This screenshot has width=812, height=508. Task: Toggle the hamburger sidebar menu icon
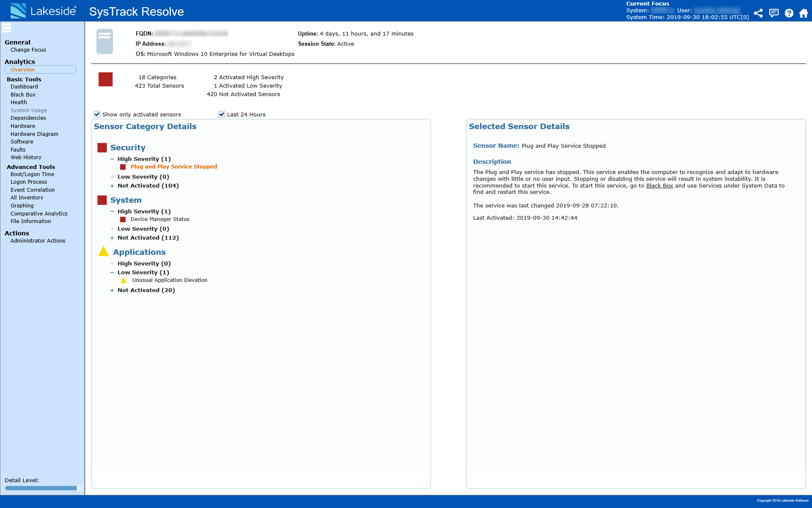(7, 28)
